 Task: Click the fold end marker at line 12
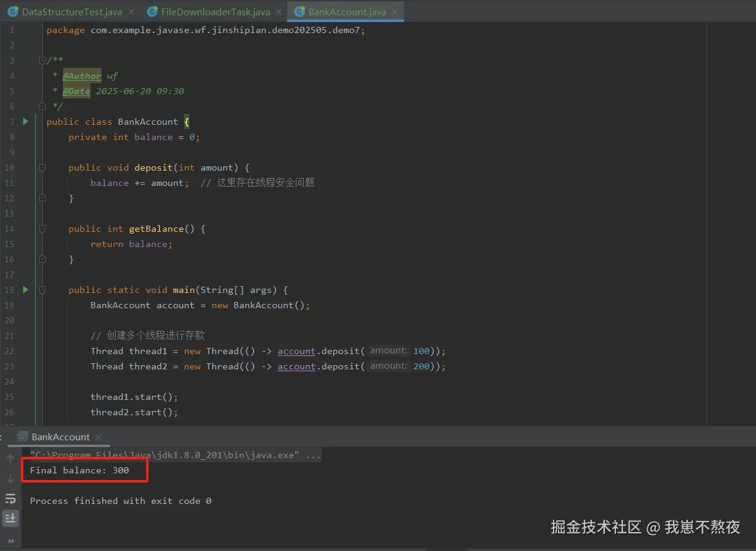[42, 198]
